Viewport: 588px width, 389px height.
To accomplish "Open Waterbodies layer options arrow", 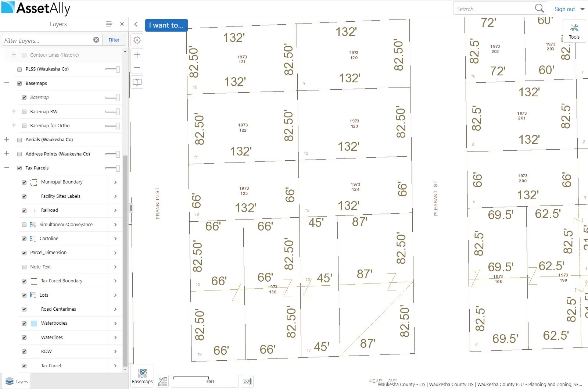I will pyautogui.click(x=115, y=324).
